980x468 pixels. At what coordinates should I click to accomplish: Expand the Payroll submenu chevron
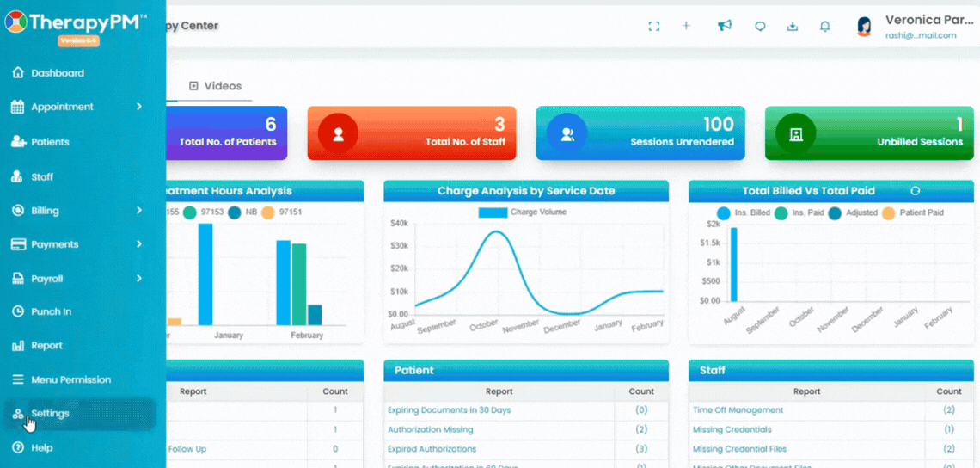click(x=139, y=279)
